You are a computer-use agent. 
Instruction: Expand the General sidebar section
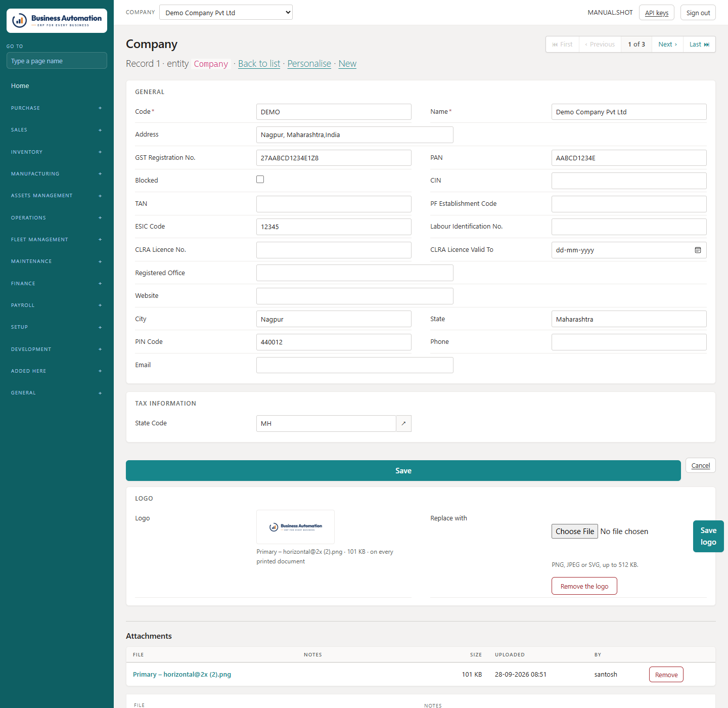57,393
